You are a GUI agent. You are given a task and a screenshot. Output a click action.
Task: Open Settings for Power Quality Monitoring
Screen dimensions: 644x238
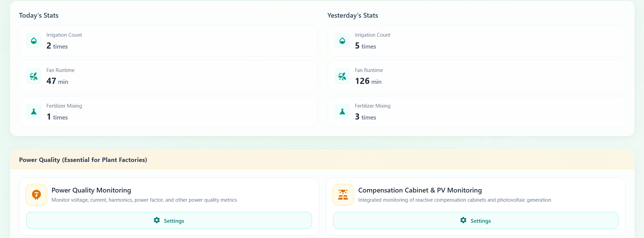tap(169, 220)
